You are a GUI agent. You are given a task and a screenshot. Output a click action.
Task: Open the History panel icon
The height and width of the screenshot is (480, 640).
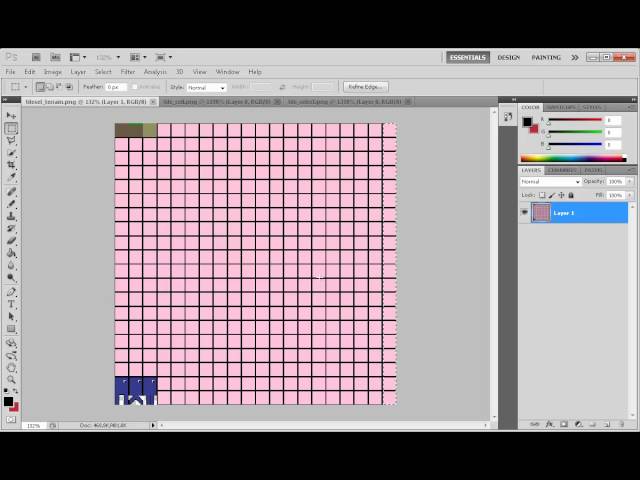tap(508, 117)
